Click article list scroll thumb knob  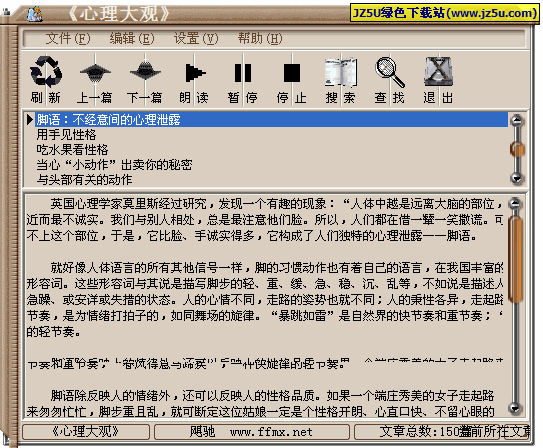click(517, 149)
